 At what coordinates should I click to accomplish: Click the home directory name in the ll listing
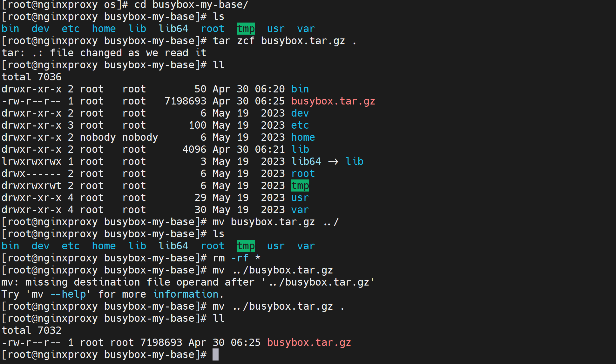(303, 137)
